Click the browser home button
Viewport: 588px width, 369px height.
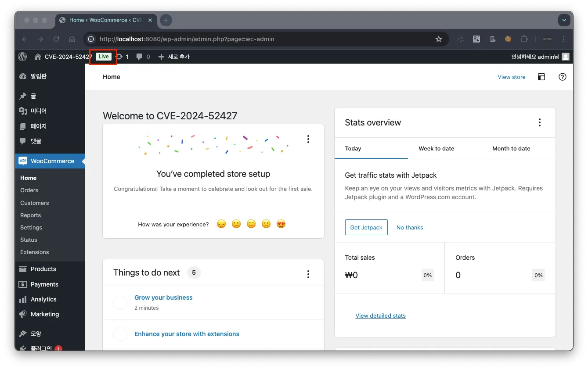[x=72, y=39]
